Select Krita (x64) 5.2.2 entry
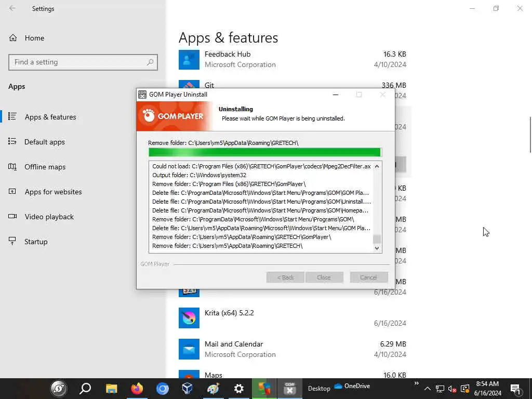The width and height of the screenshot is (532, 399). [x=292, y=318]
